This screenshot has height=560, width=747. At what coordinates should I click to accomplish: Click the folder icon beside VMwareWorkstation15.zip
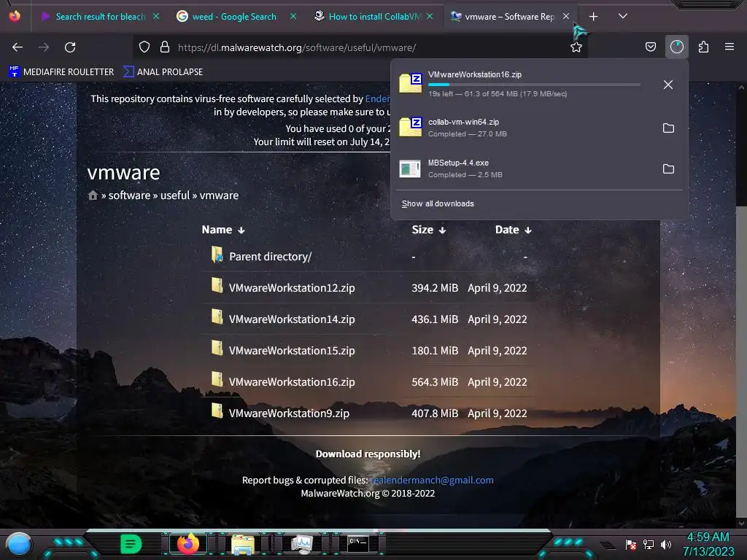coord(217,348)
